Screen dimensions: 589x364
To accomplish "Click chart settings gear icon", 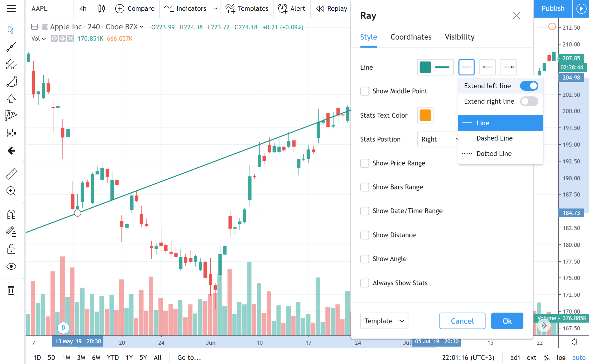I will coord(574,342).
